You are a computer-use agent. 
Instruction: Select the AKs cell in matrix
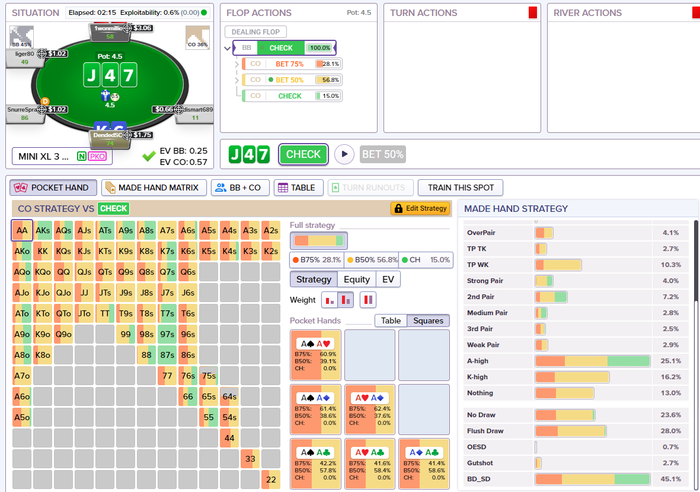(42, 230)
